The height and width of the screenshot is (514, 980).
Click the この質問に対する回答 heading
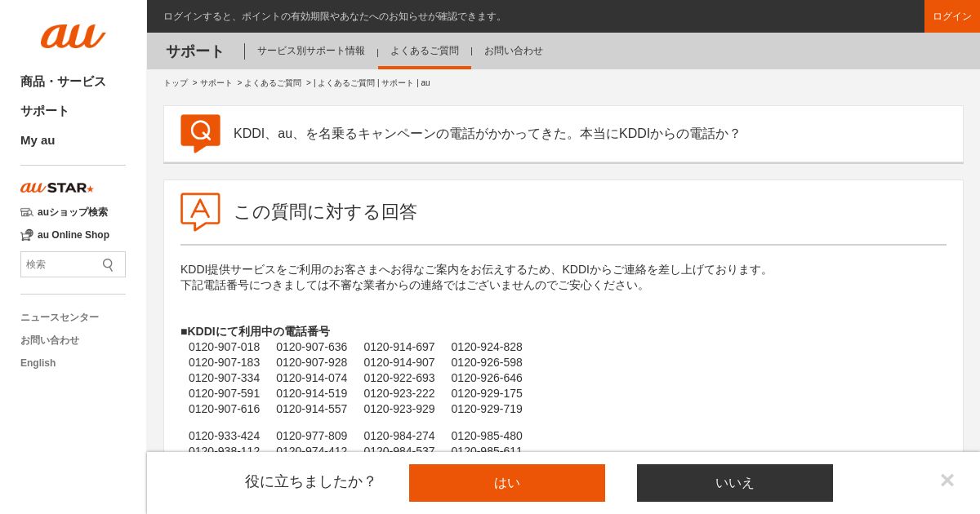coord(325,212)
